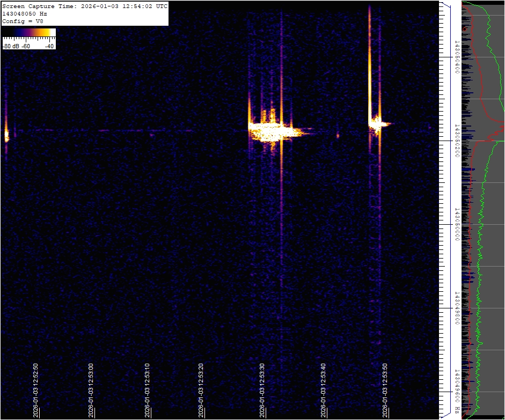Click the red spectrum peak in right panel
505x420 pixels.
tap(500, 127)
